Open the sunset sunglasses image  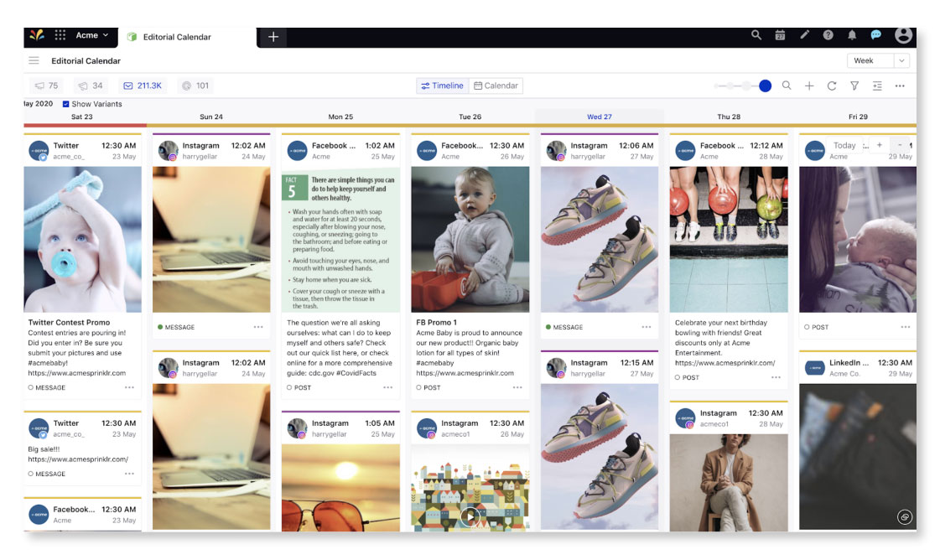pyautogui.click(x=340, y=487)
